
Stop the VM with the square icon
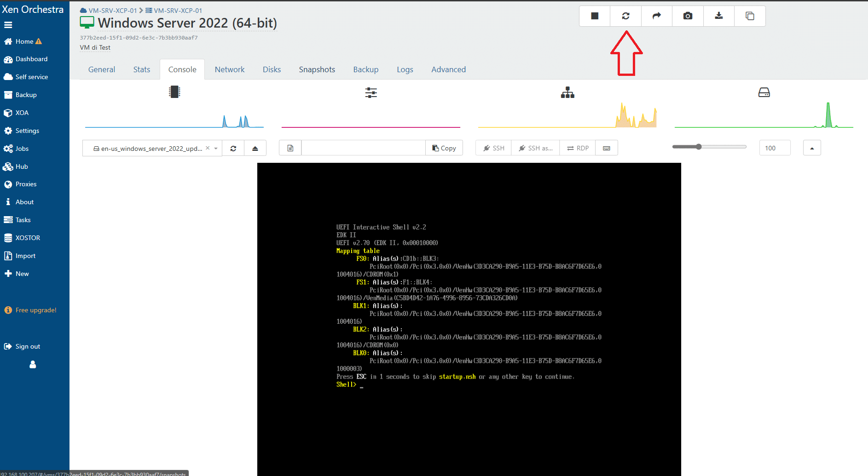(x=595, y=16)
